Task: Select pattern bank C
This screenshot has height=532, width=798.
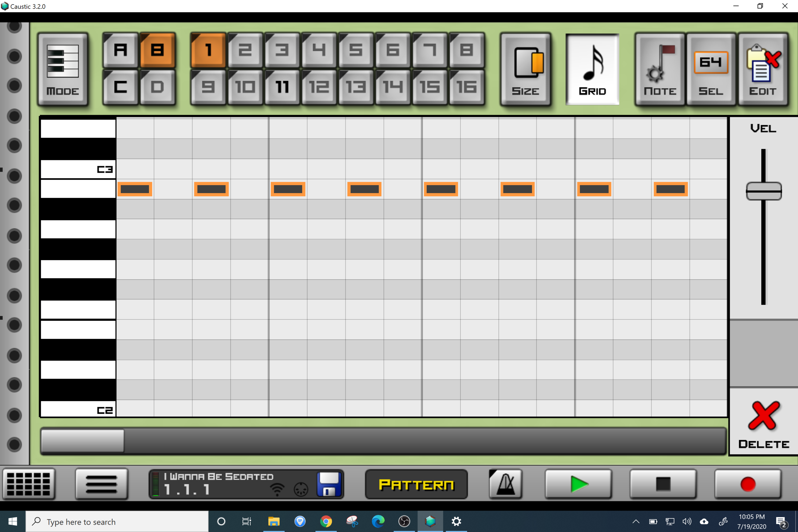Action: point(120,87)
